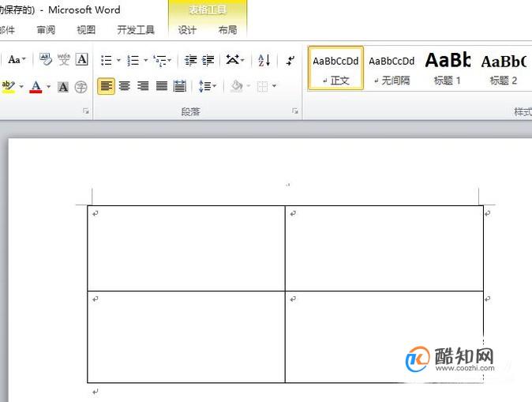Click the Phonetic Guide wén icon
The width and height of the screenshot is (532, 402).
click(63, 60)
